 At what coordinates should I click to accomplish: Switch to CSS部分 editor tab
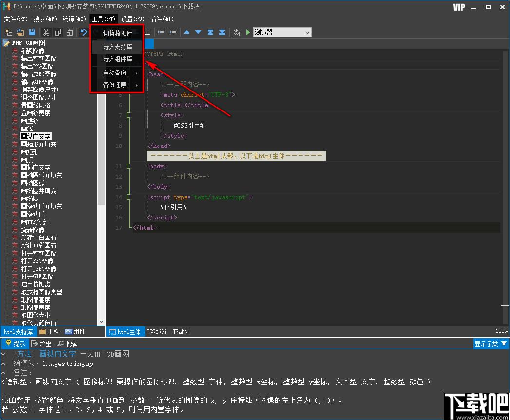coord(156,332)
